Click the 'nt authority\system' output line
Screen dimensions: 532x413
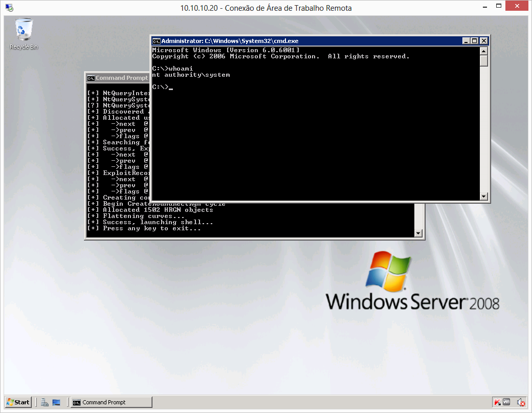191,75
